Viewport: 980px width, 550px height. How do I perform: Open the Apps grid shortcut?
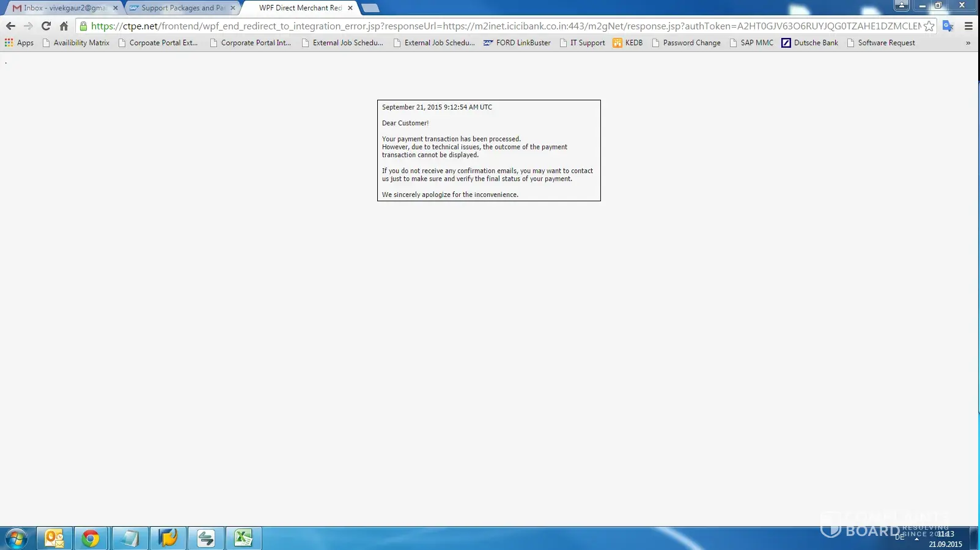[x=19, y=43]
